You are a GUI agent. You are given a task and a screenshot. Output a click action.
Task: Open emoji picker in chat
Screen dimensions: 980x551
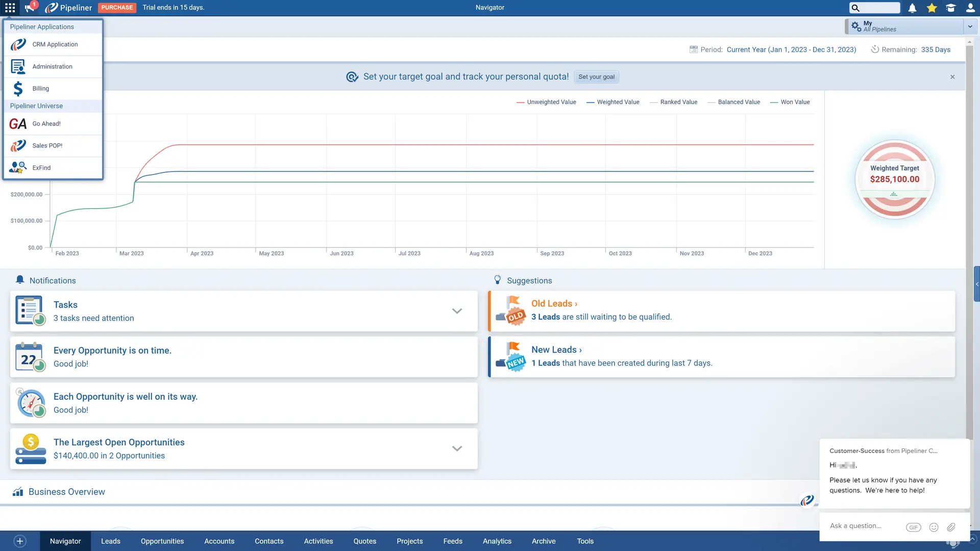[934, 528]
